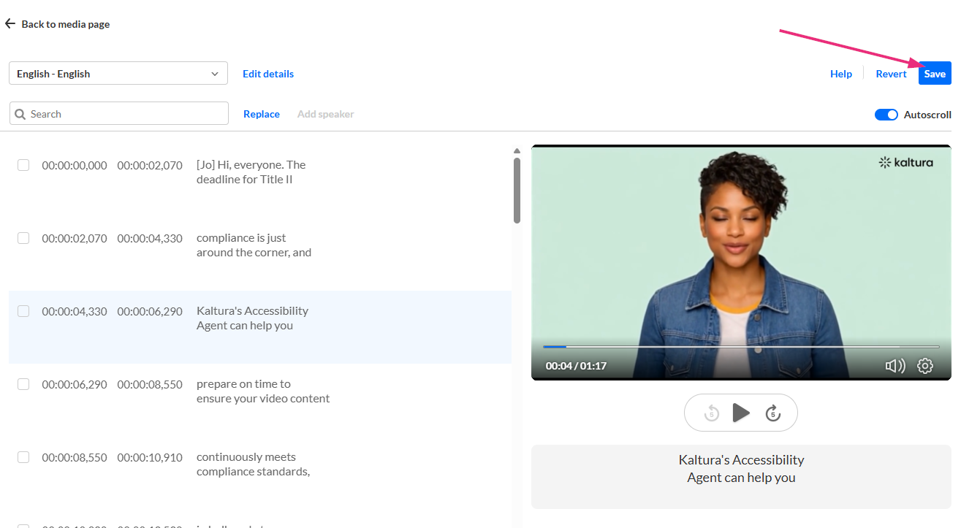
Task: Click start time 00:00:04,330 in highlighted row
Action: [75, 311]
